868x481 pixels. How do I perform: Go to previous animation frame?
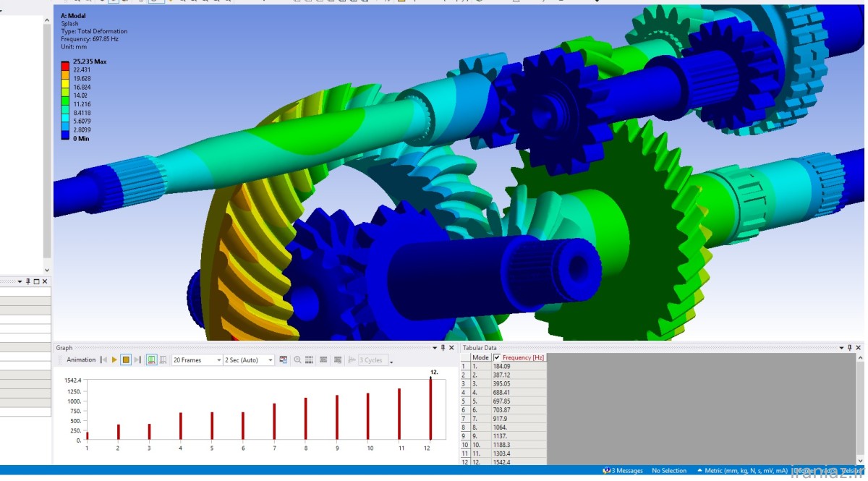[x=103, y=360]
